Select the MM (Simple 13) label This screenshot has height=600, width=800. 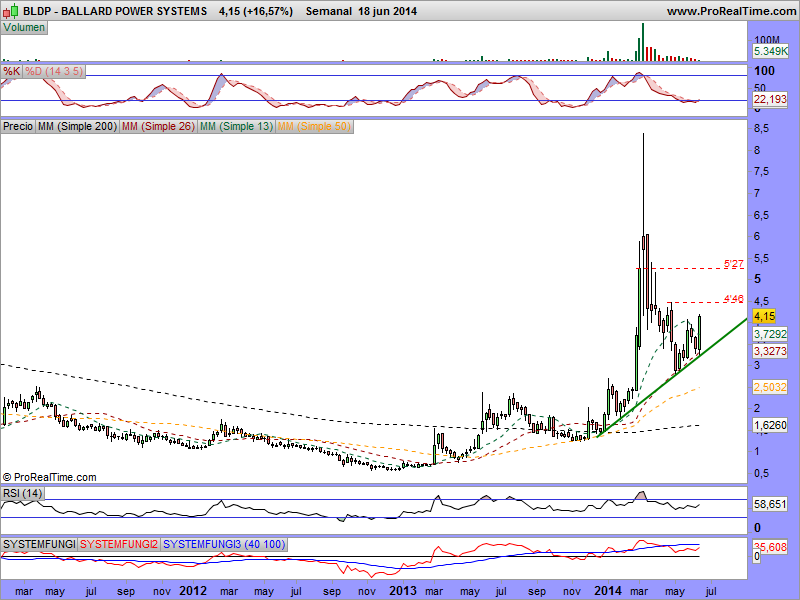tap(237, 127)
